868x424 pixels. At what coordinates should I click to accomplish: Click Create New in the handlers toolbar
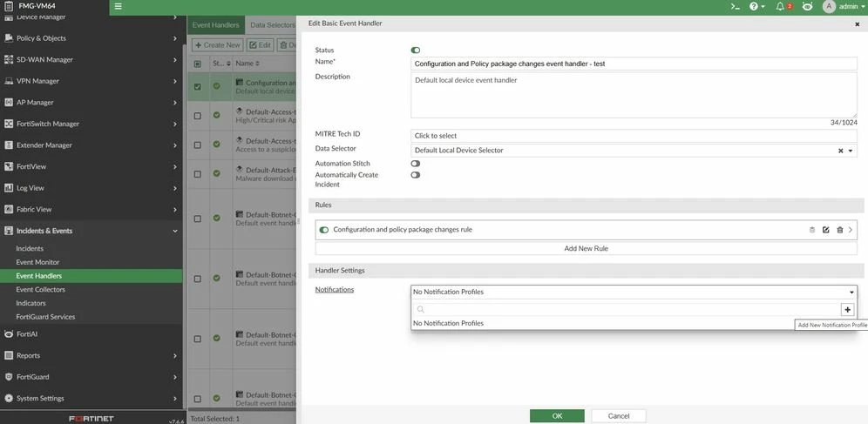218,44
